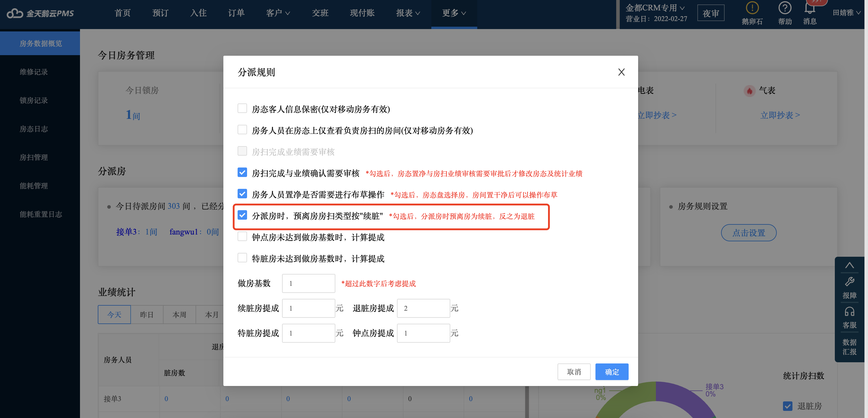Open the 金都CRM专用 hotel selector
The image size is (868, 418).
tap(655, 8)
